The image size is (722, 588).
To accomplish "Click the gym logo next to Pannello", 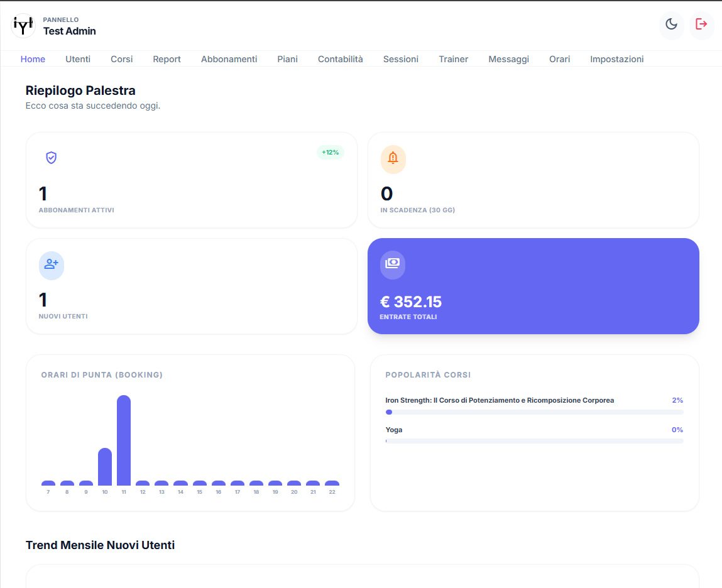I will coord(23,26).
